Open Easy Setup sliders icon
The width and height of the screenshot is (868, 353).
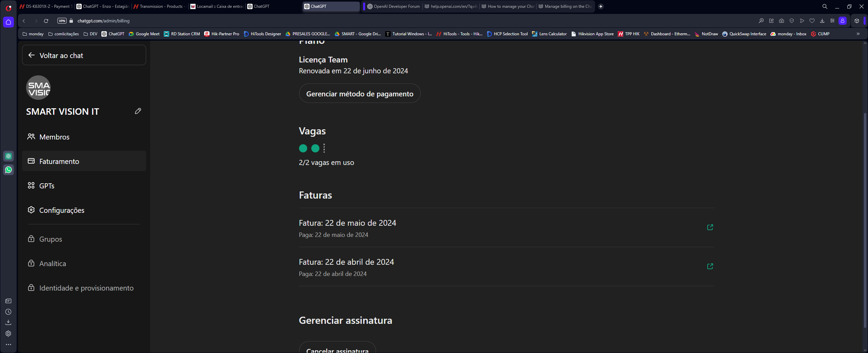click(832, 21)
